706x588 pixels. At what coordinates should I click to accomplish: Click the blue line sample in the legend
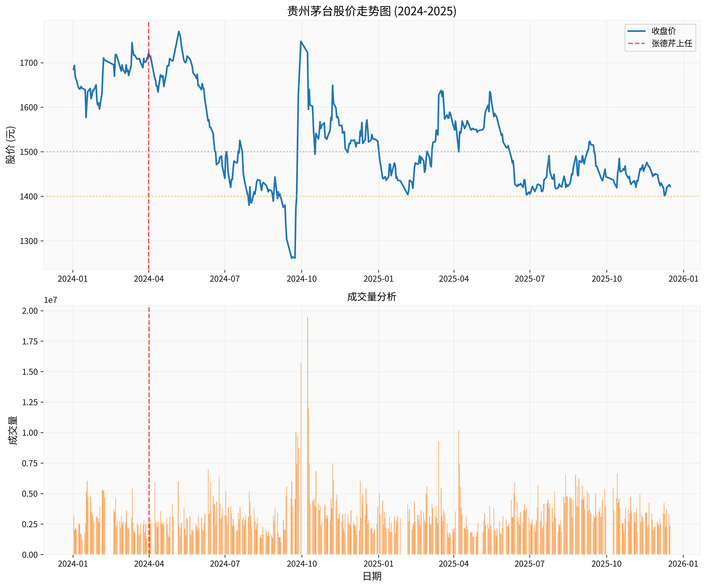click(x=636, y=31)
